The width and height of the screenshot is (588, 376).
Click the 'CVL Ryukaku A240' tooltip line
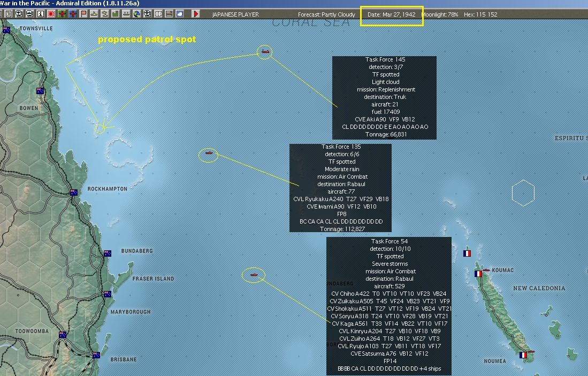(x=341, y=199)
